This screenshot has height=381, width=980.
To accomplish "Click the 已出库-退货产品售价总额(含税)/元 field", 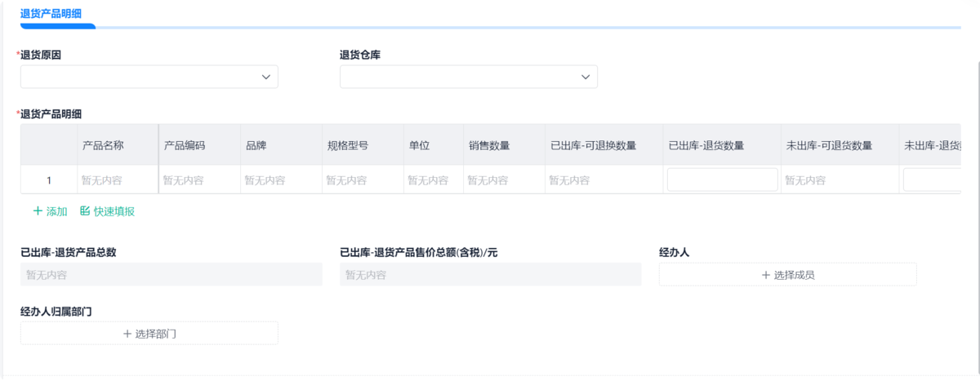I will (x=491, y=275).
